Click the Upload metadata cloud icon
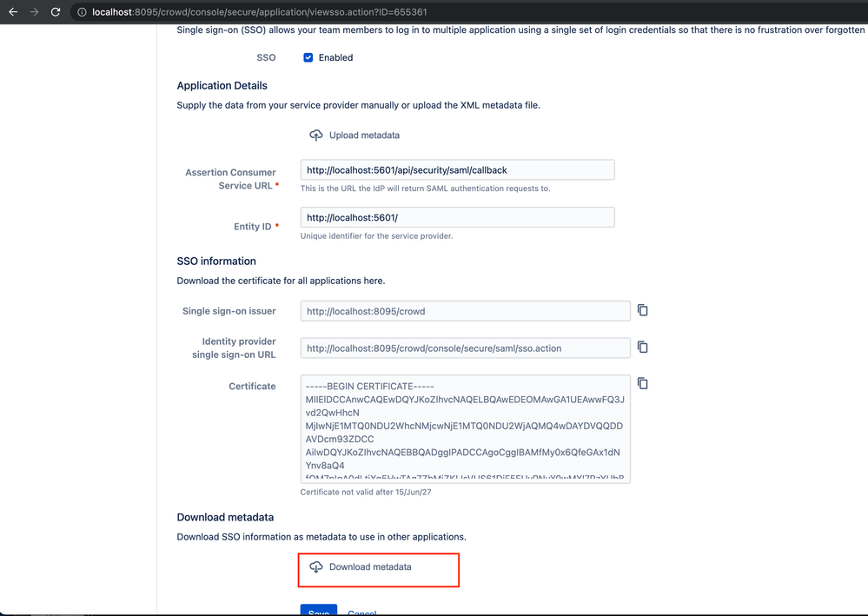Viewport: 868px width, 616px height. point(316,135)
